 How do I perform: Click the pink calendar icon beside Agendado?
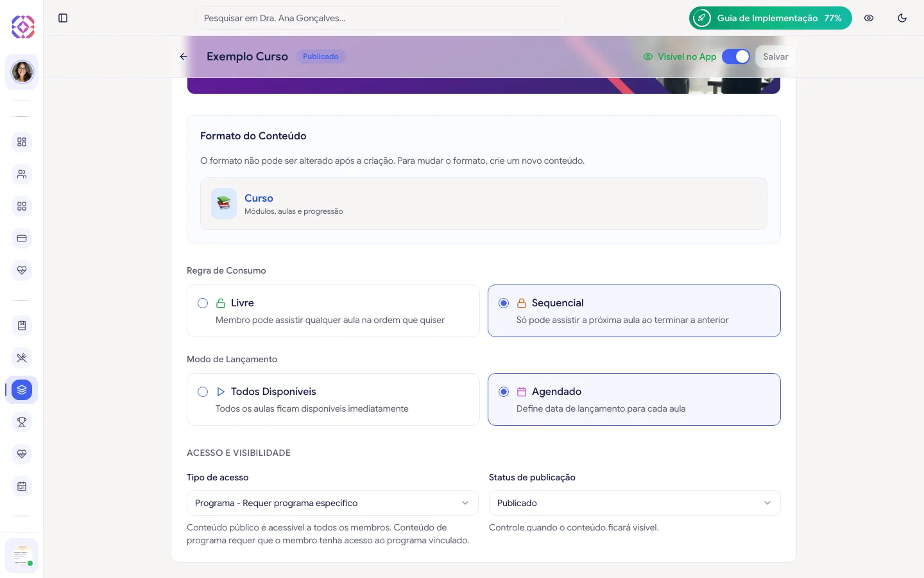click(x=522, y=392)
